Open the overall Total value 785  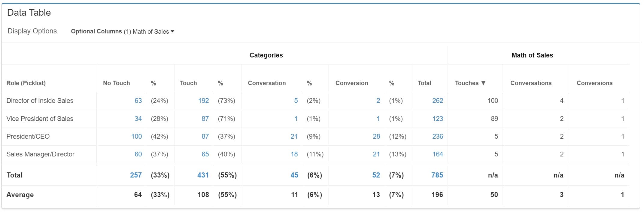tap(437, 175)
